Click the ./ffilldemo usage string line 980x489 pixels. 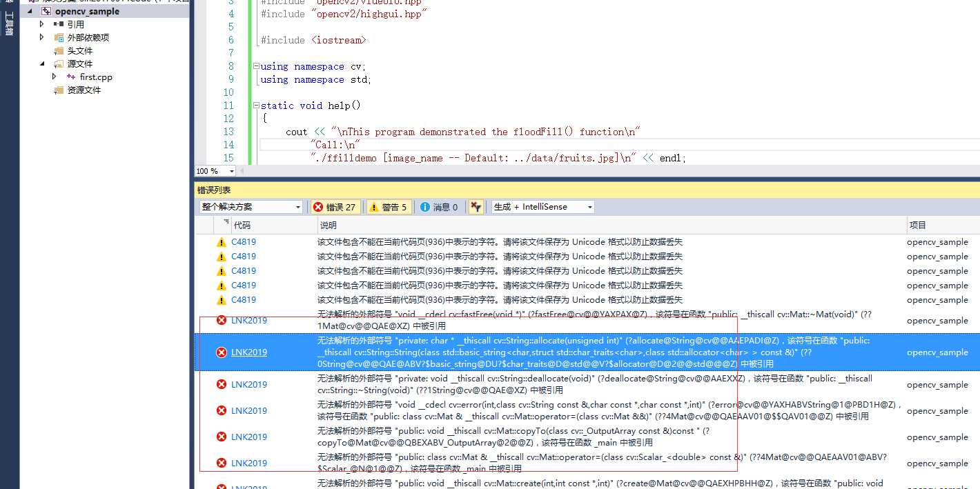click(498, 158)
